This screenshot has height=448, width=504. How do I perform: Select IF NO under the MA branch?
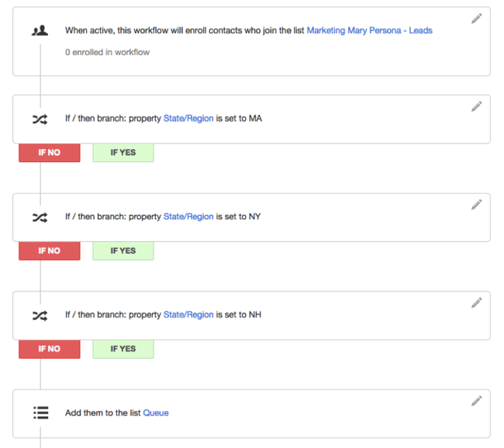(49, 153)
